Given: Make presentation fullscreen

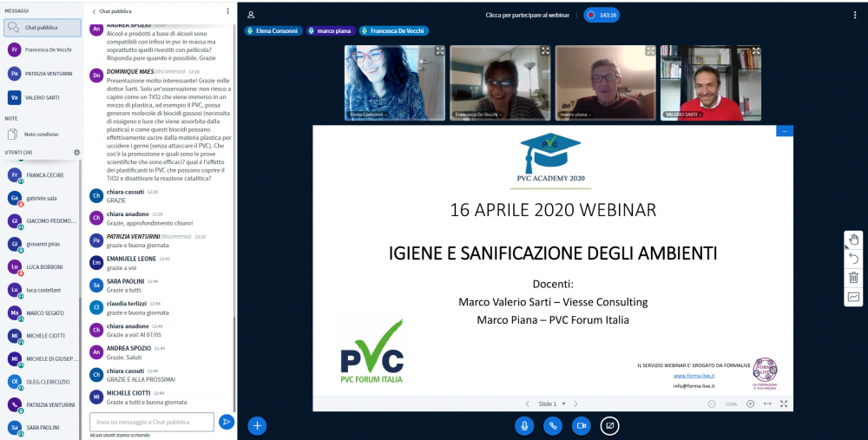Looking at the screenshot, I should 784,404.
